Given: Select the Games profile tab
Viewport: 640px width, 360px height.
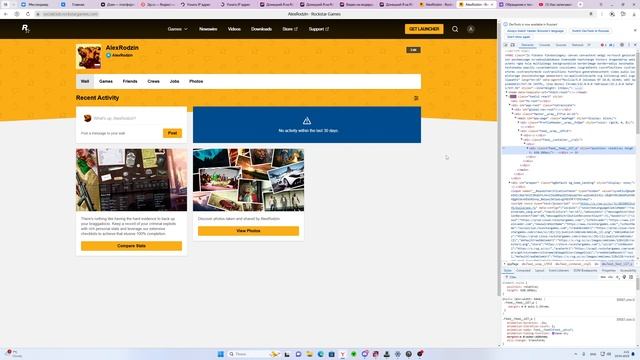Looking at the screenshot, I should [x=106, y=81].
